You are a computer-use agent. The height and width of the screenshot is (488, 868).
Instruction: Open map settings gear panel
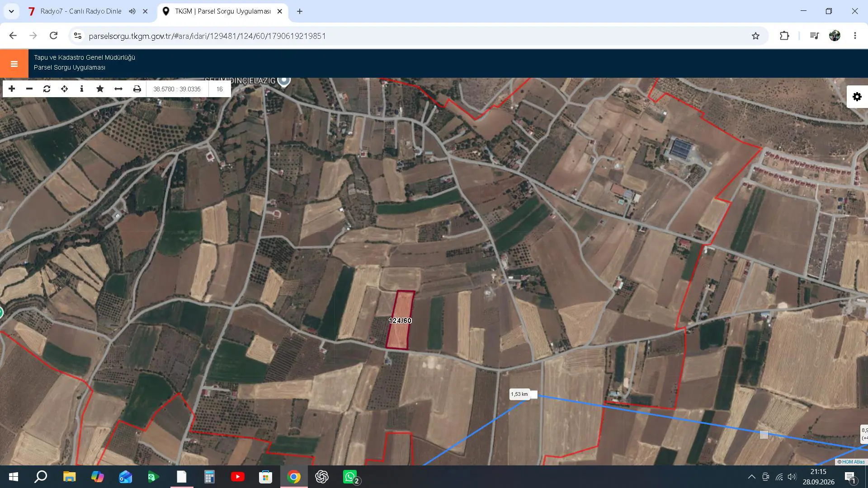click(x=857, y=97)
